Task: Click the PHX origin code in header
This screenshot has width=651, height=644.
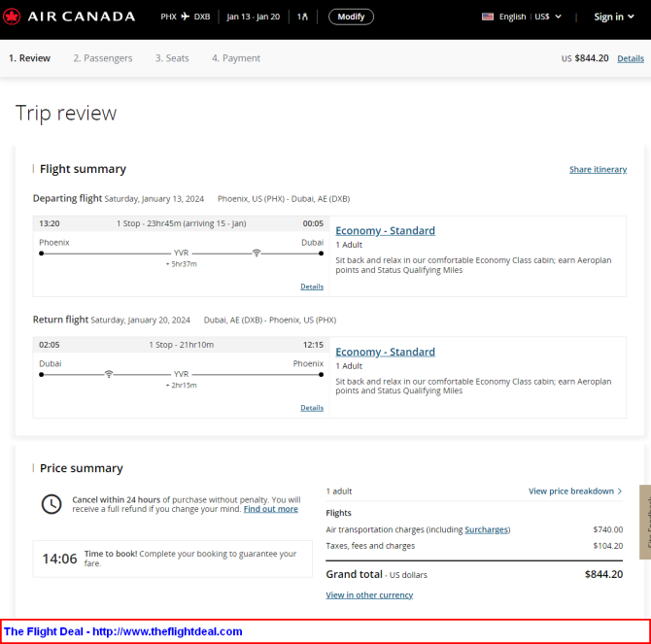Action: pyautogui.click(x=168, y=17)
